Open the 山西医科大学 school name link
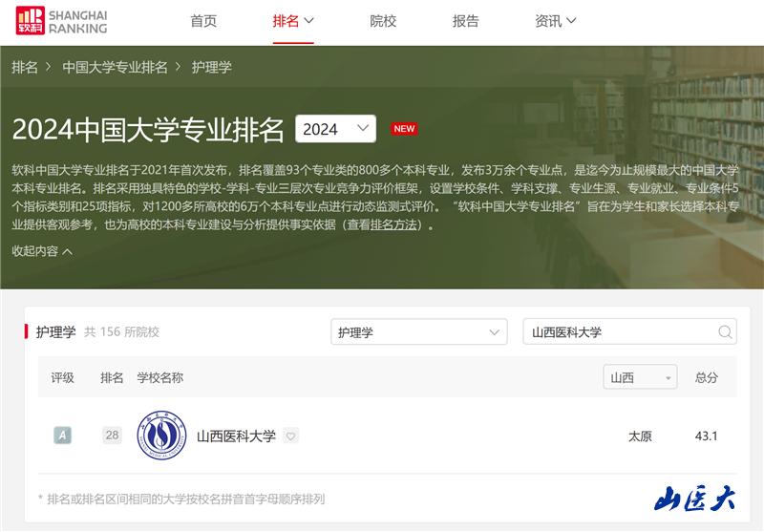The width and height of the screenshot is (764, 532). [x=236, y=436]
